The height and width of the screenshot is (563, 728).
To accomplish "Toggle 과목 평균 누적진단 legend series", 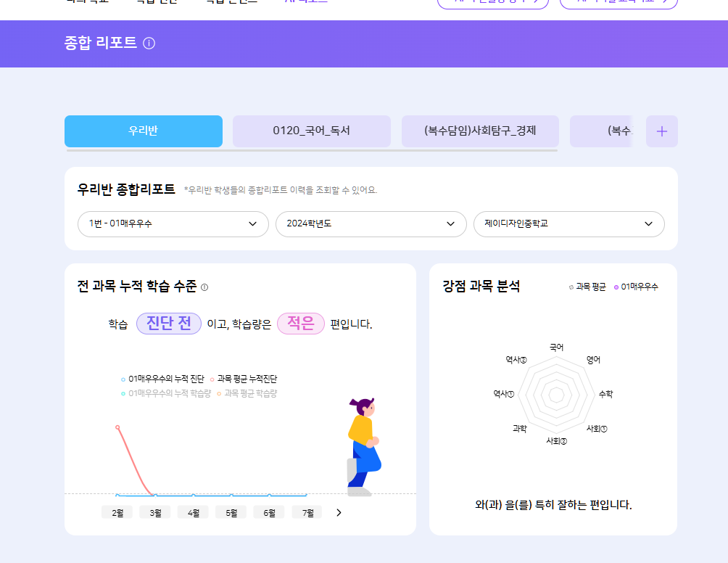I will pos(245,379).
